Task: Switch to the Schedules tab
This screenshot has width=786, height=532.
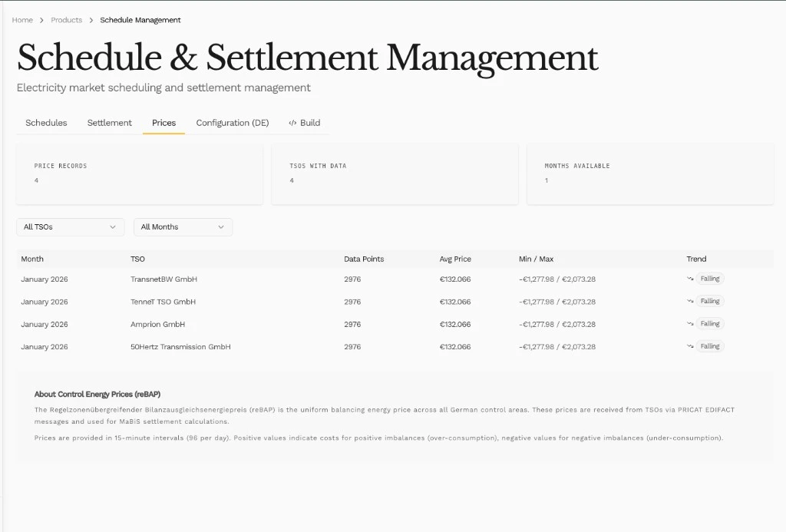Action: [x=45, y=123]
